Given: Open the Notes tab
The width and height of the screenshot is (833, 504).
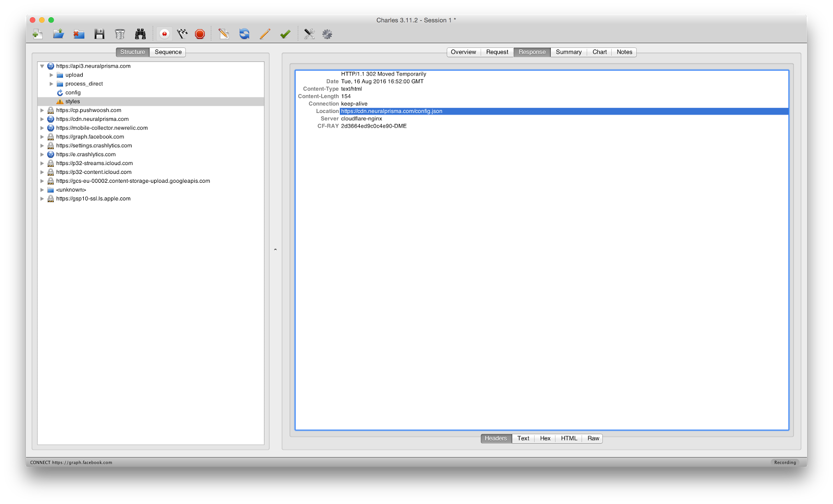Looking at the screenshot, I should click(x=624, y=52).
